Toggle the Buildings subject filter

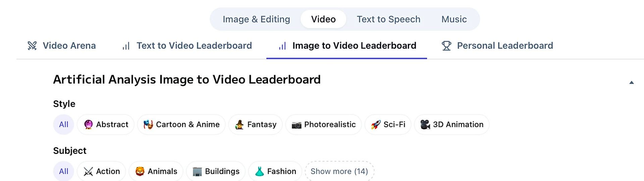(x=216, y=171)
